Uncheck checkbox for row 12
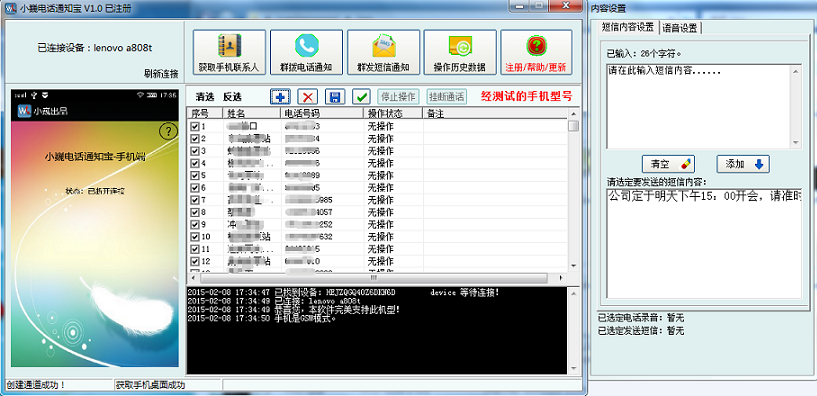This screenshot has height=396, width=817. pos(195,261)
